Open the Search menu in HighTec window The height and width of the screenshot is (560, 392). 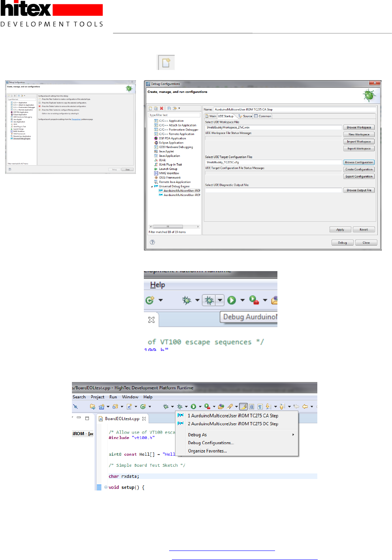79,397
